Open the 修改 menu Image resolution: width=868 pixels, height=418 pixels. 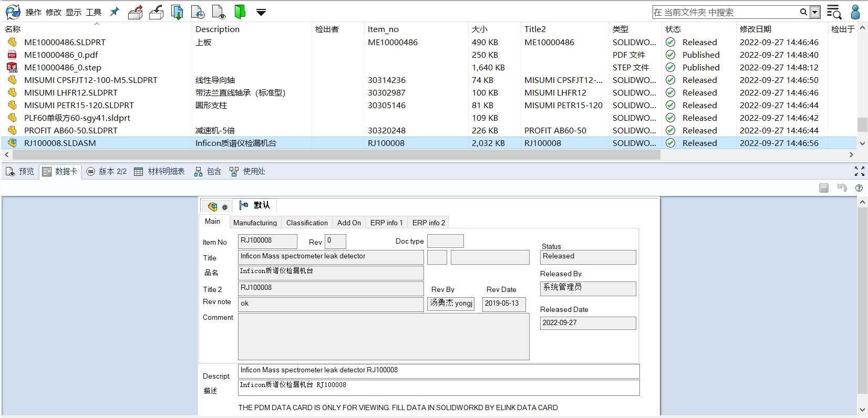tap(54, 12)
